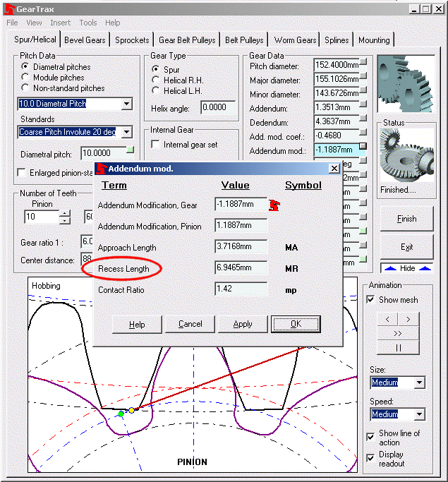Click the small button beside Dedendum field
Screen dimensions: 448x482
click(363, 119)
